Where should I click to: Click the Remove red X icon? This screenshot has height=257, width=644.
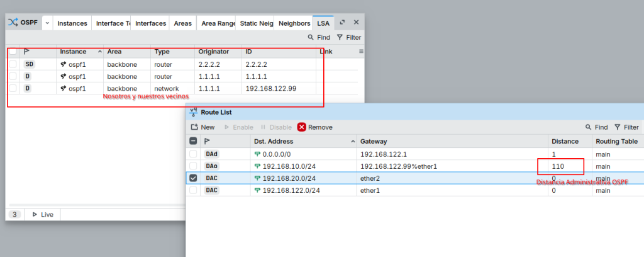[x=302, y=127]
